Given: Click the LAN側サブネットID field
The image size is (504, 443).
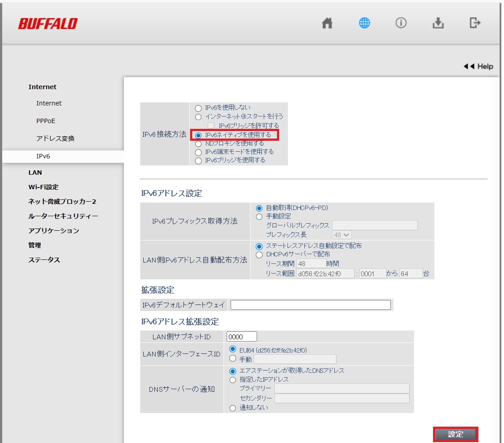Looking at the screenshot, I should 242,337.
